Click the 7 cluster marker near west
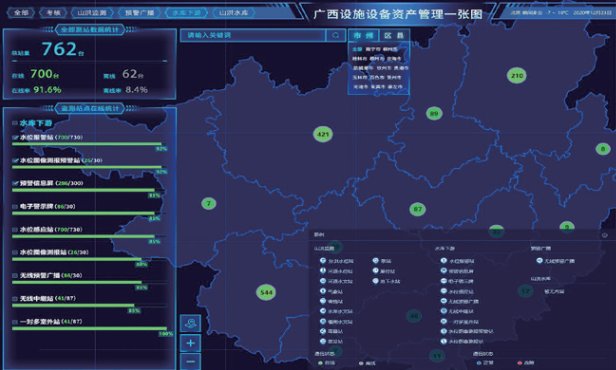 pyautogui.click(x=209, y=203)
